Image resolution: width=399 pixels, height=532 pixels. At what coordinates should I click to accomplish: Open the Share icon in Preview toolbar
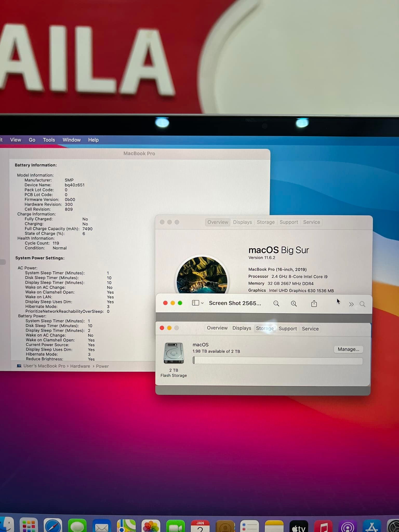click(314, 304)
